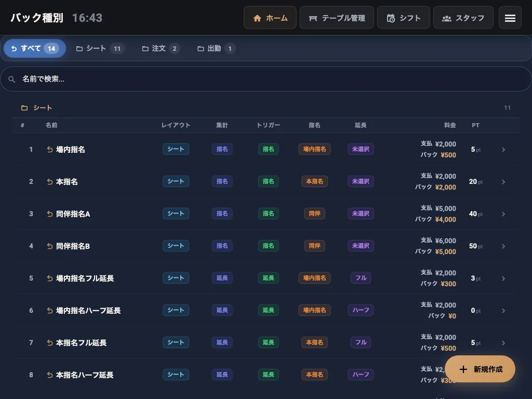Click the return icon beside 本指名
The width and height of the screenshot is (532, 399).
[x=49, y=181]
